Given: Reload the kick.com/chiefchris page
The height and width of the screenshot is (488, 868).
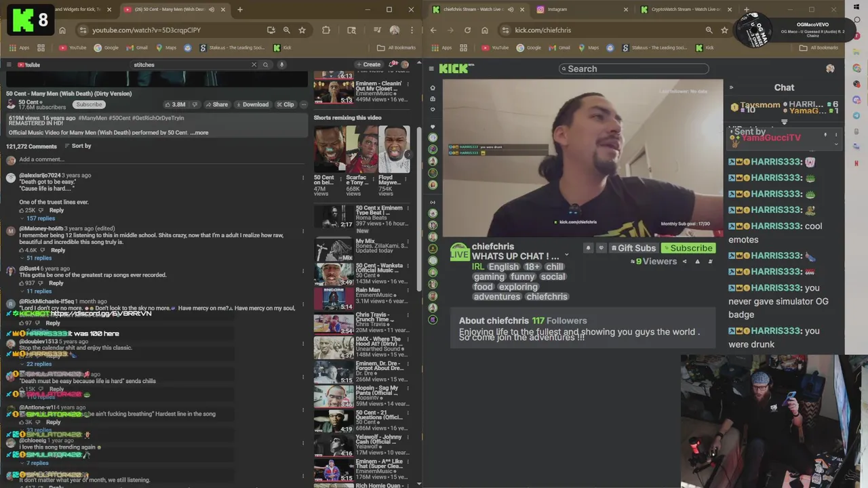Looking at the screenshot, I should (467, 30).
